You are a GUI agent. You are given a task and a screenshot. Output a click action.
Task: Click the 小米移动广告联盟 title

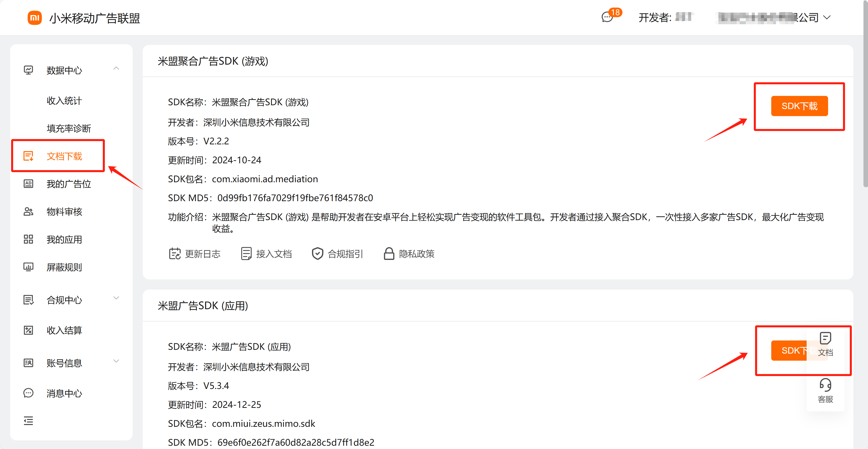(x=95, y=18)
